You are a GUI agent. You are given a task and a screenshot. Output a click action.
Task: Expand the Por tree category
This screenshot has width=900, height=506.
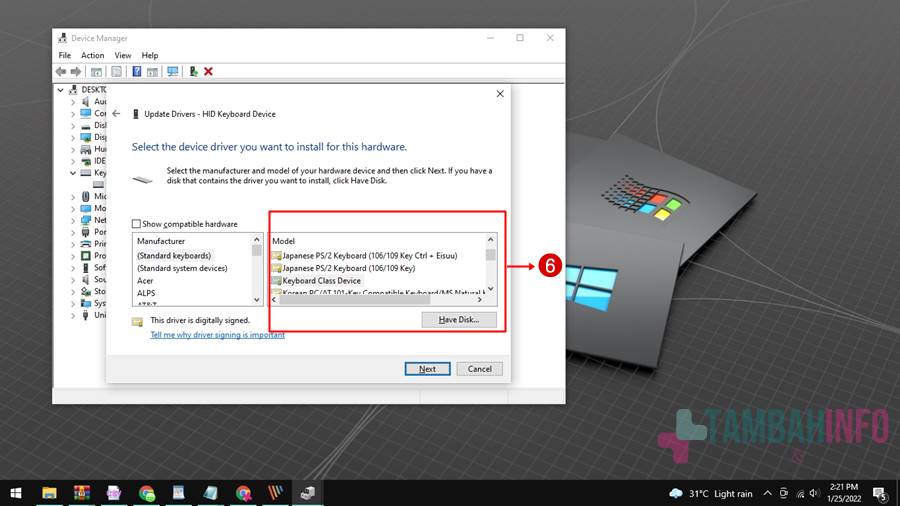coord(73,232)
